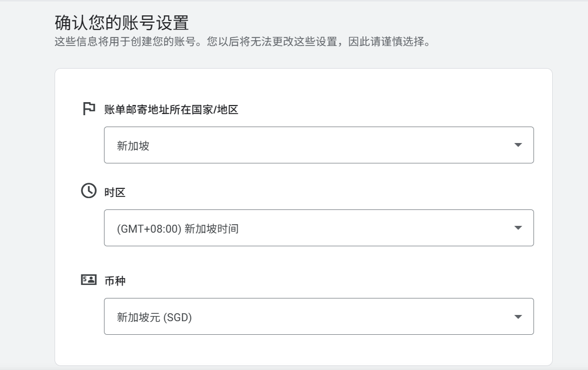Click the 账单邮寄地址所在国家/地区 label
Image resolution: width=588 pixels, height=370 pixels.
coord(171,110)
